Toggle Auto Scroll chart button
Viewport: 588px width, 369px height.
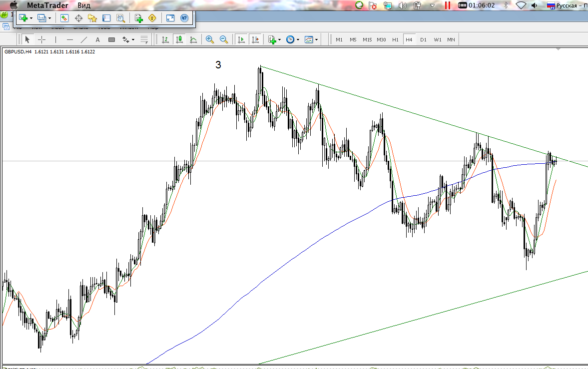[x=241, y=39]
